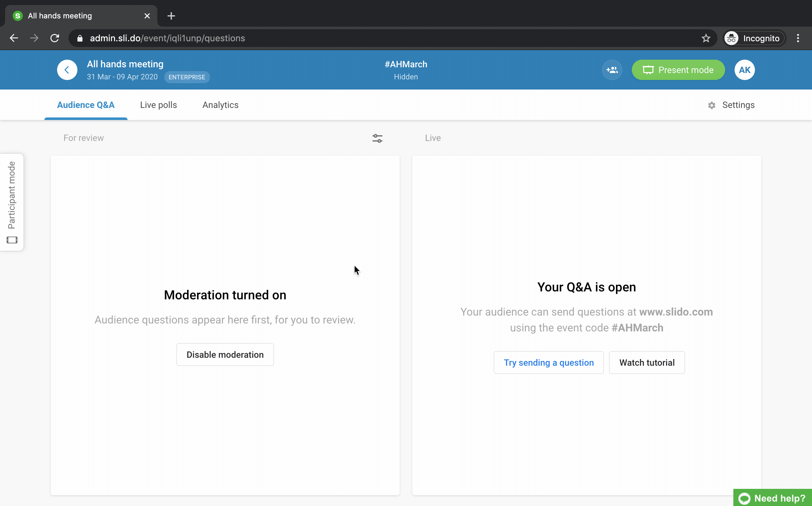Open the AK account avatar
This screenshot has width=812, height=506.
744,70
